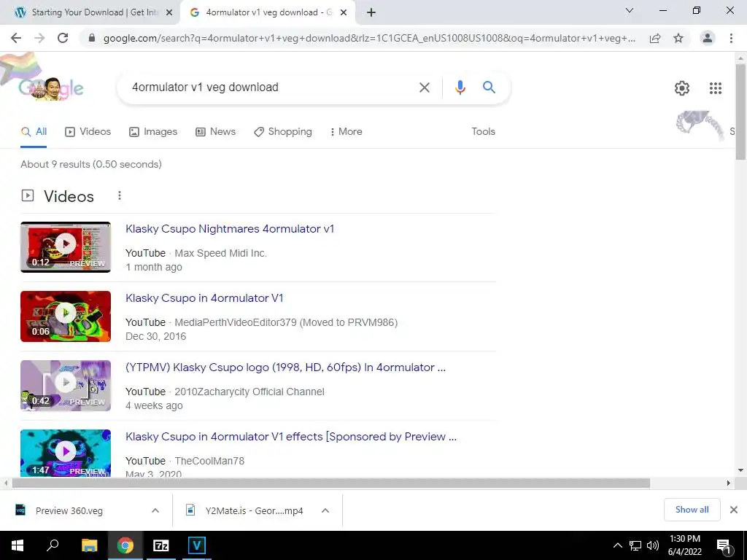Open the volume control
Viewport: 747px width, 560px height.
click(x=653, y=545)
